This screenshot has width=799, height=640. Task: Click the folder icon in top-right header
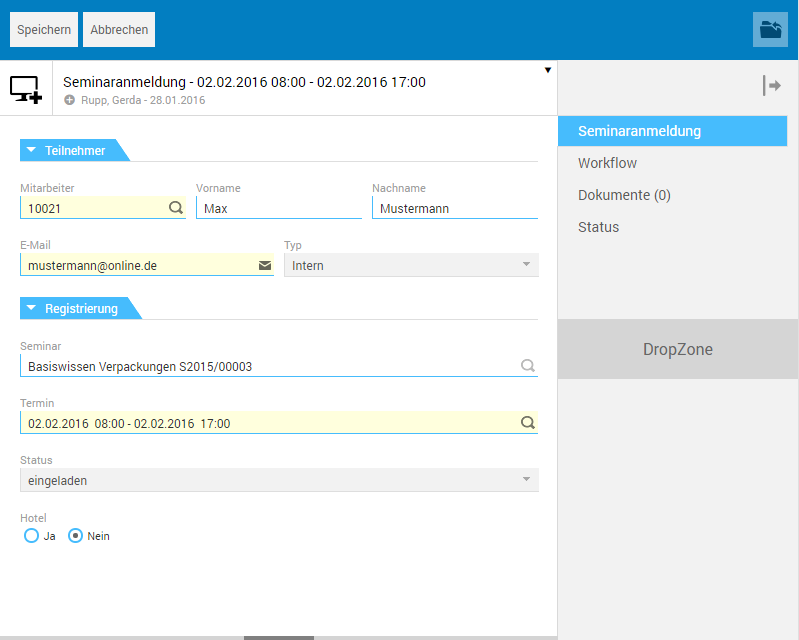click(770, 30)
